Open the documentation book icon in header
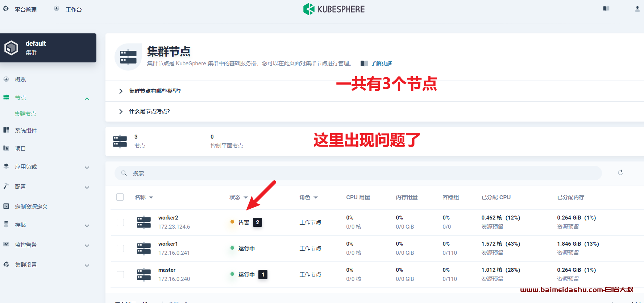The width and height of the screenshot is (644, 303). click(606, 8)
